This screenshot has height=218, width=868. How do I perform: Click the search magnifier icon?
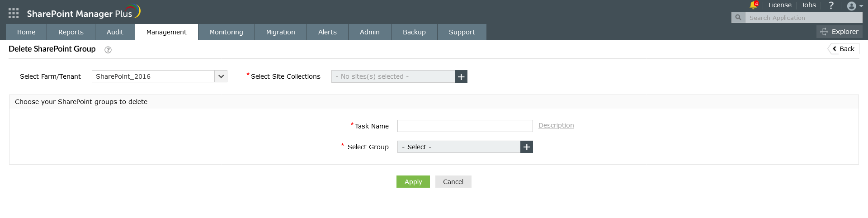tap(738, 18)
